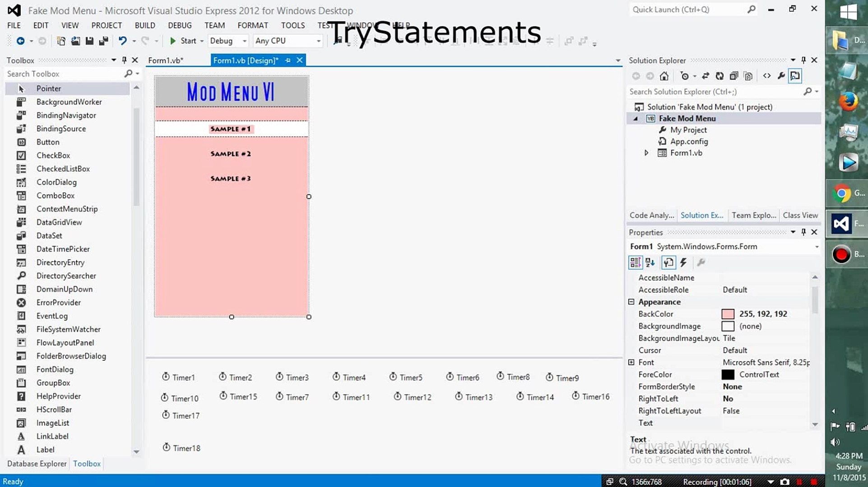Click Refresh icon in Solution Explorer

click(719, 76)
